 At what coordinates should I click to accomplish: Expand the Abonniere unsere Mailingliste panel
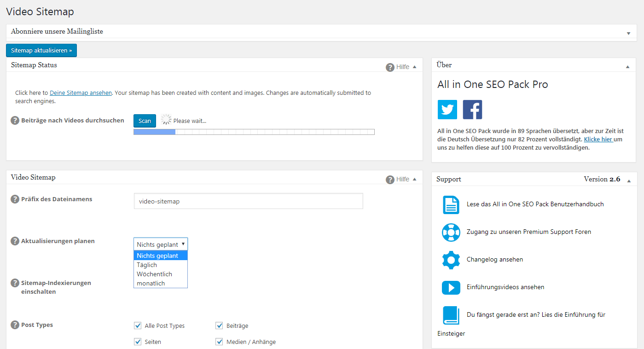[628, 33]
